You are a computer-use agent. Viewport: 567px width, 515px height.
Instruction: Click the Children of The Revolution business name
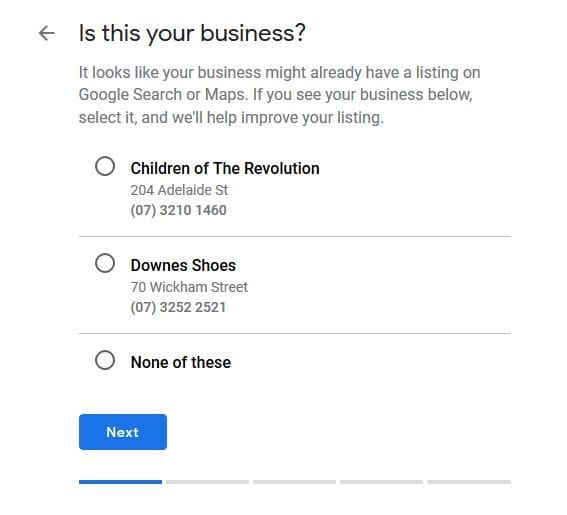point(225,169)
